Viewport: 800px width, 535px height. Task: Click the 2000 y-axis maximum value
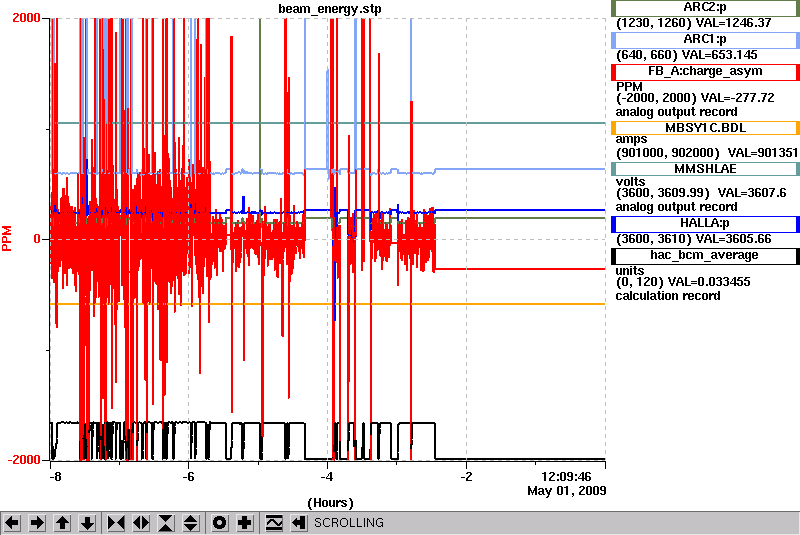[26, 18]
